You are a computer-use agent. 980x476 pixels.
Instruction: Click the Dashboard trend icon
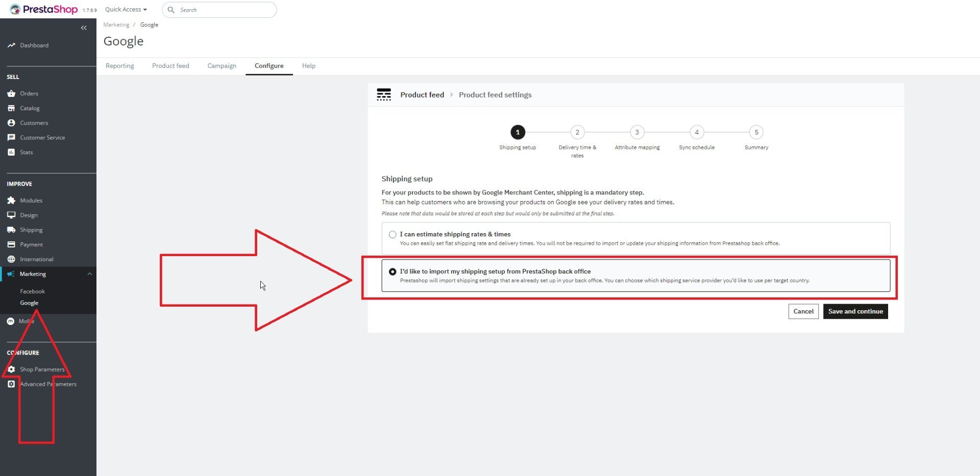[11, 45]
